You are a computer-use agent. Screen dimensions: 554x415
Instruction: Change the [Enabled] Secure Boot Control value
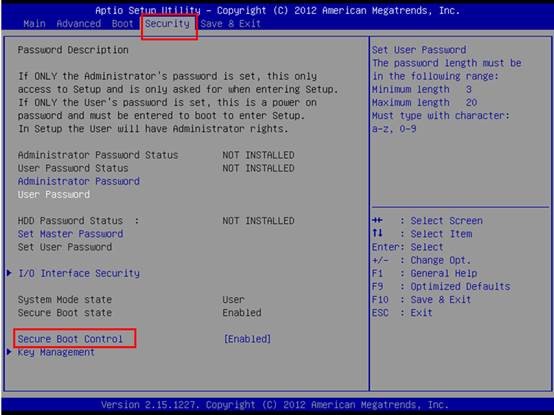pyautogui.click(x=247, y=339)
